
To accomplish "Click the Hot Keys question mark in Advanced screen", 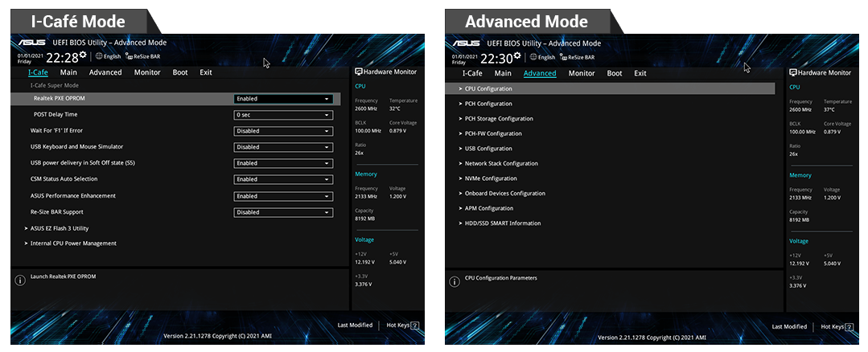I will (849, 326).
